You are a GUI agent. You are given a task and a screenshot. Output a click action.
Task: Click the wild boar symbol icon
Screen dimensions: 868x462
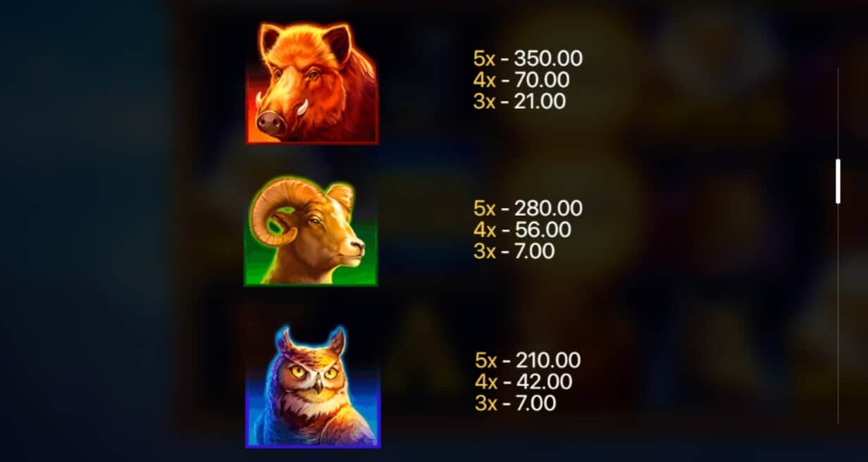click(x=312, y=83)
